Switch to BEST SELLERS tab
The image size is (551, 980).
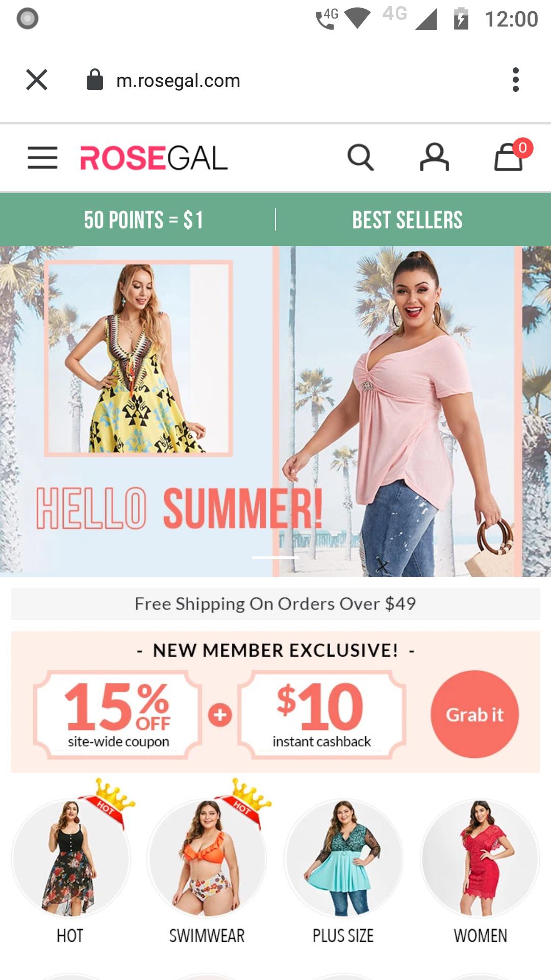pos(407,220)
